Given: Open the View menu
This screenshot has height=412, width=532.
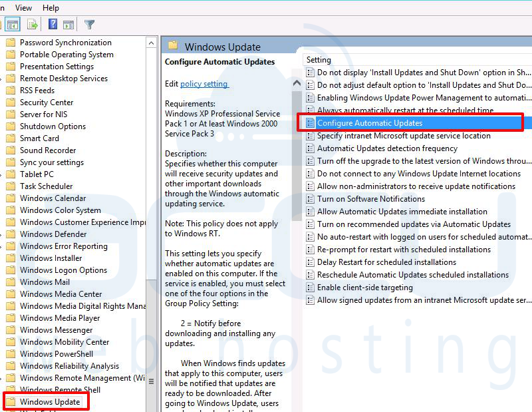Looking at the screenshot, I should tap(23, 7).
